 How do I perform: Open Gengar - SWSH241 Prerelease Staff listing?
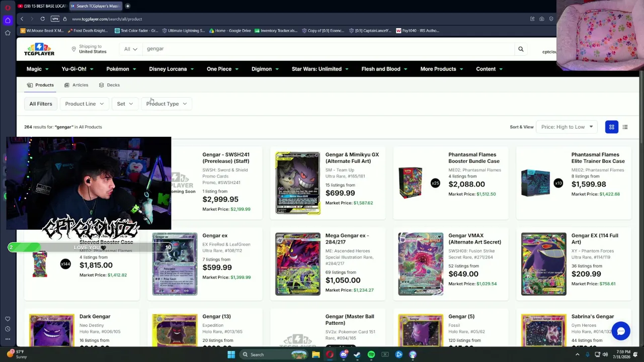[226, 158]
